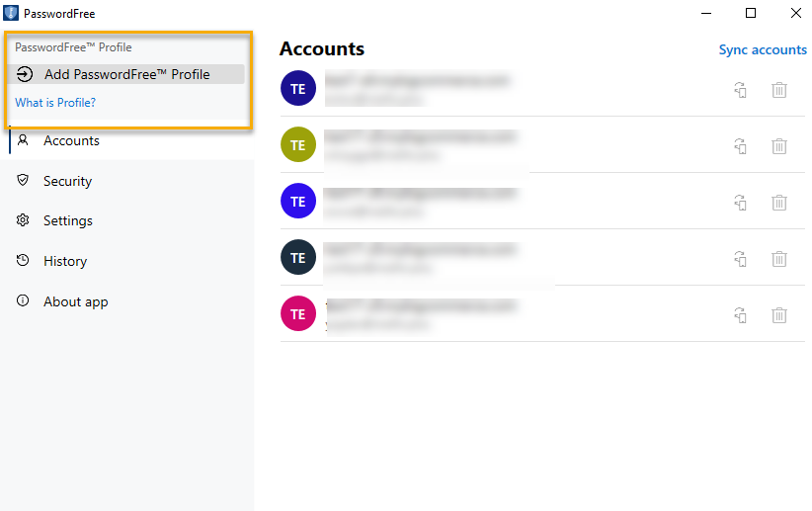Select the Accounts sidebar item
Image resolution: width=812 pixels, height=511 pixels.
(x=71, y=140)
